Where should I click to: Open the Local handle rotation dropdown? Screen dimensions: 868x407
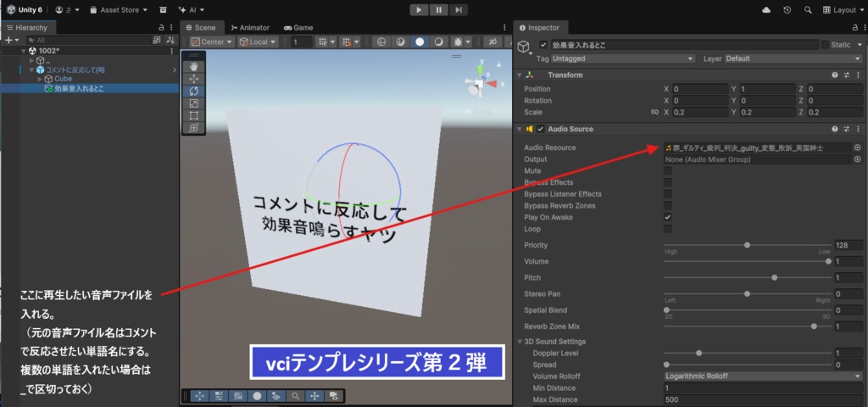pos(258,42)
